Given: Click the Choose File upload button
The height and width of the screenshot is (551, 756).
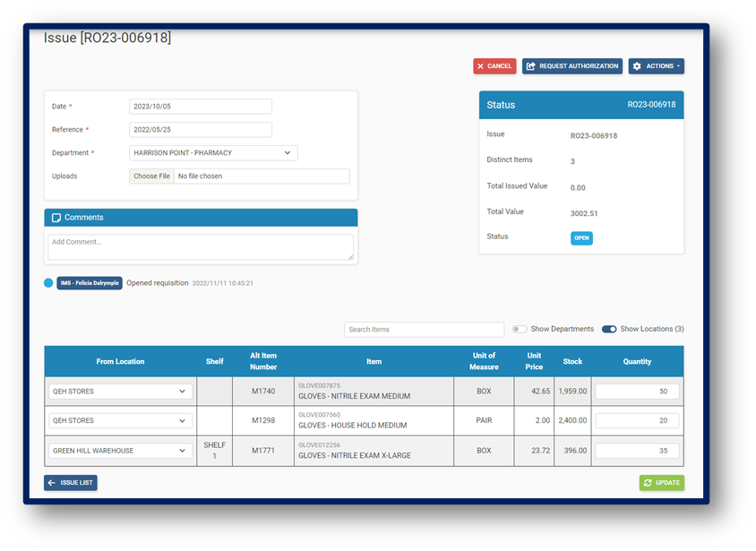Looking at the screenshot, I should 151,176.
